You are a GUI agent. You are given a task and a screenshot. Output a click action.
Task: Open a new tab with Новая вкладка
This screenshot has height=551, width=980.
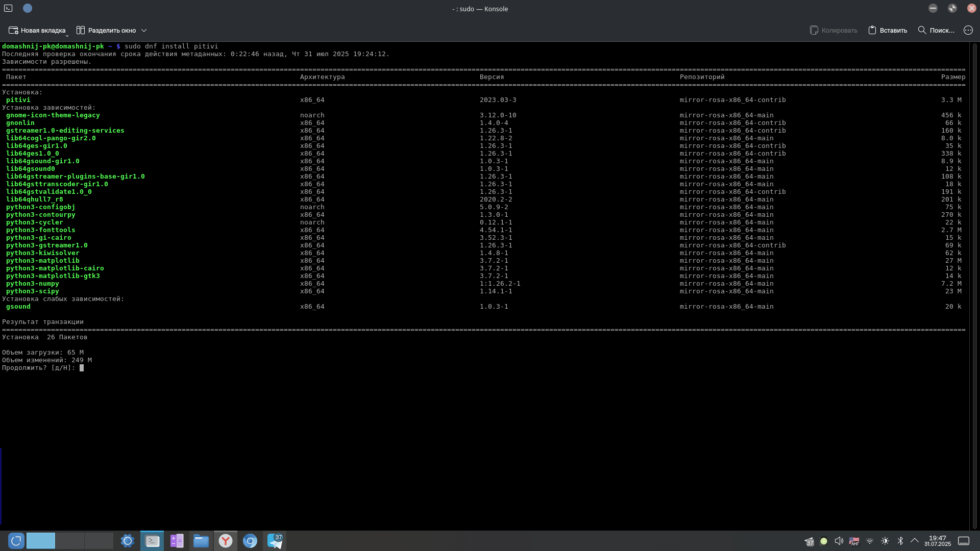pos(37,31)
